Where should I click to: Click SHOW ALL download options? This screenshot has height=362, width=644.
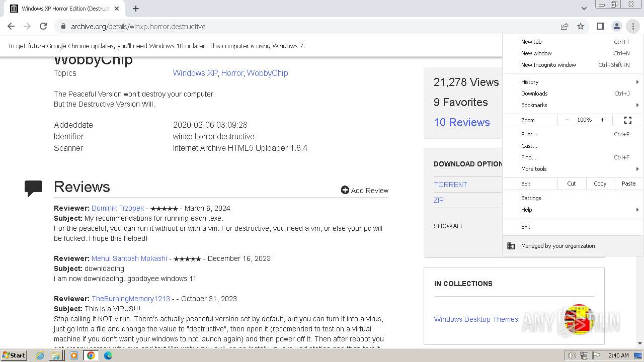tap(449, 226)
